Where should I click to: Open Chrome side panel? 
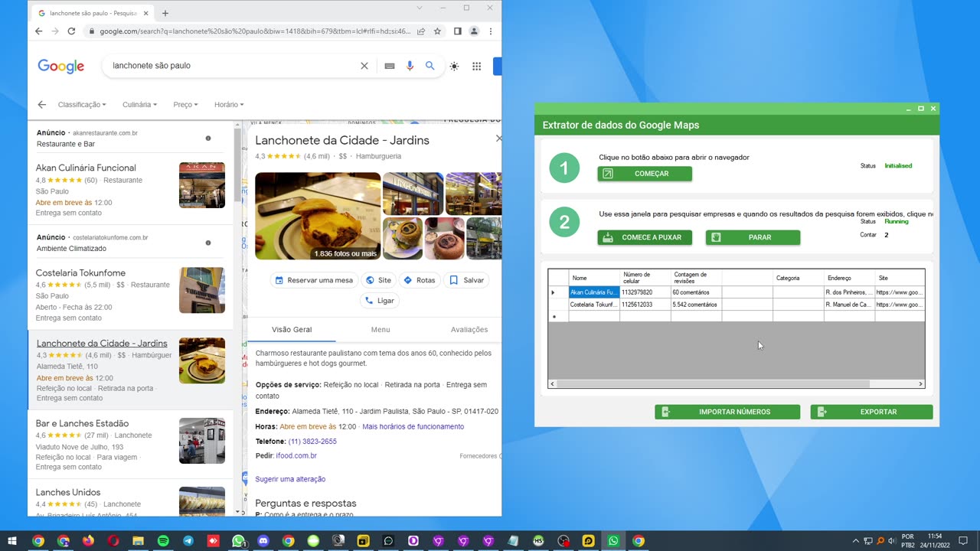(x=457, y=31)
